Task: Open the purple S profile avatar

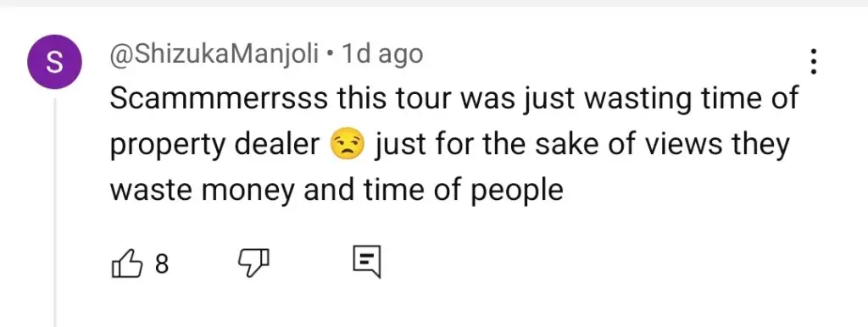Action: (x=55, y=62)
